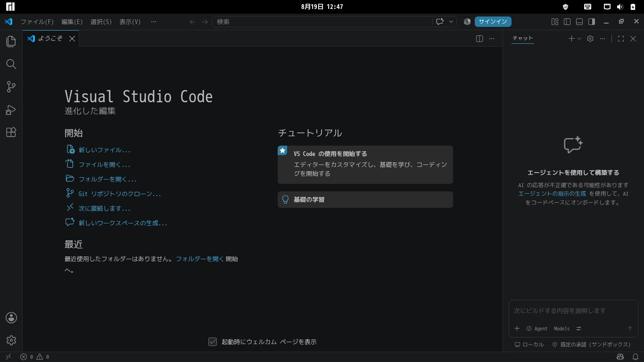Focus the 検索 command center field
The image size is (644, 362).
click(x=322, y=22)
